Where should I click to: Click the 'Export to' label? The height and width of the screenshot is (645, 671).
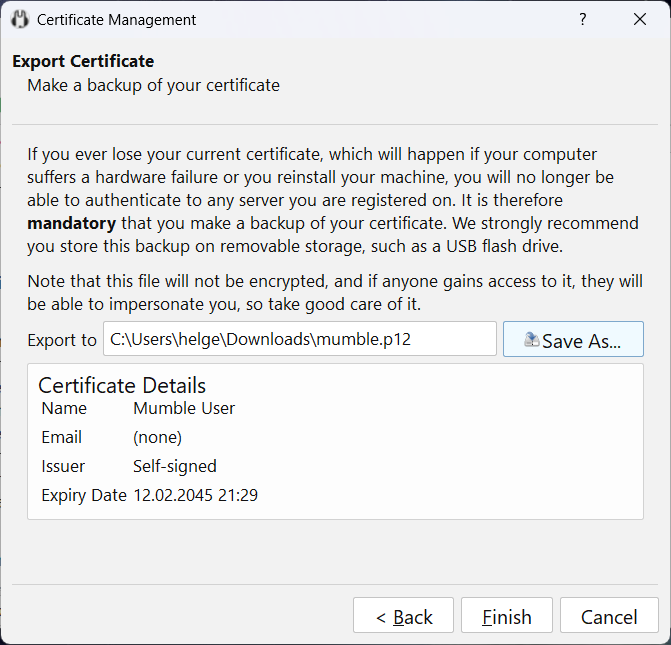tap(62, 340)
